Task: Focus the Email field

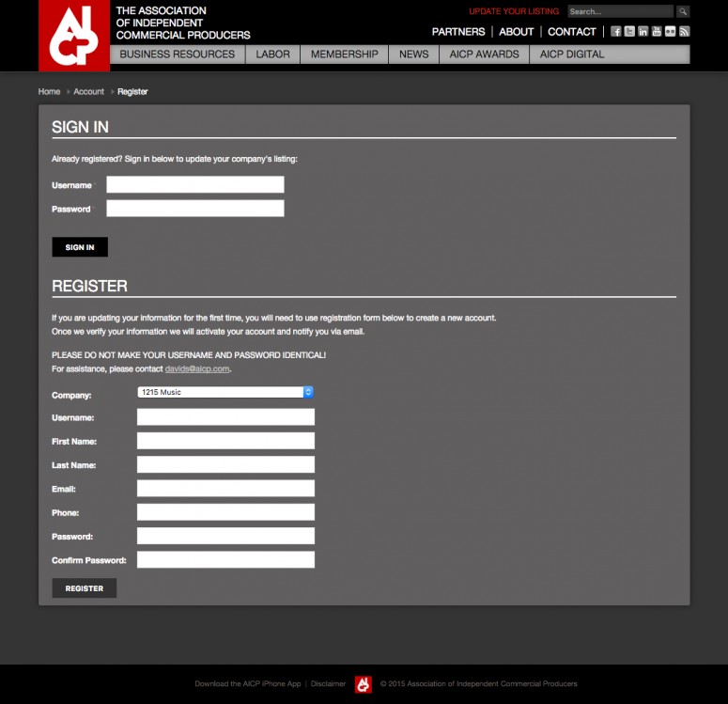Action: pos(225,489)
